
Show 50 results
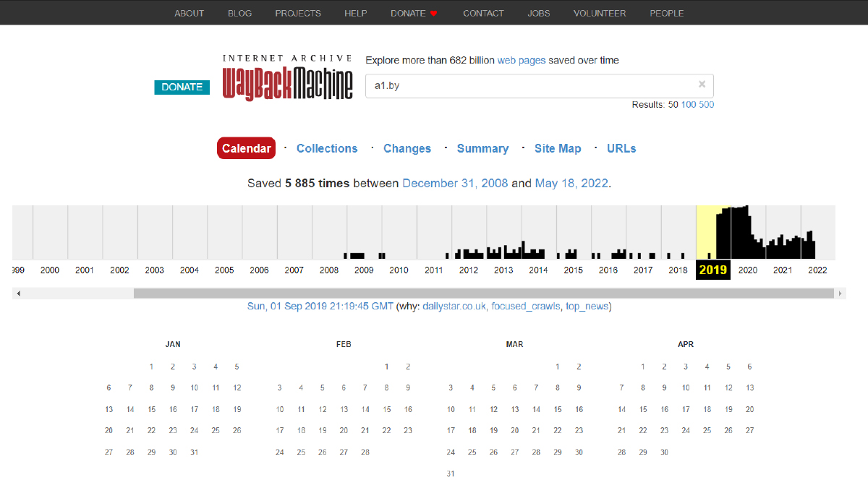tap(673, 105)
